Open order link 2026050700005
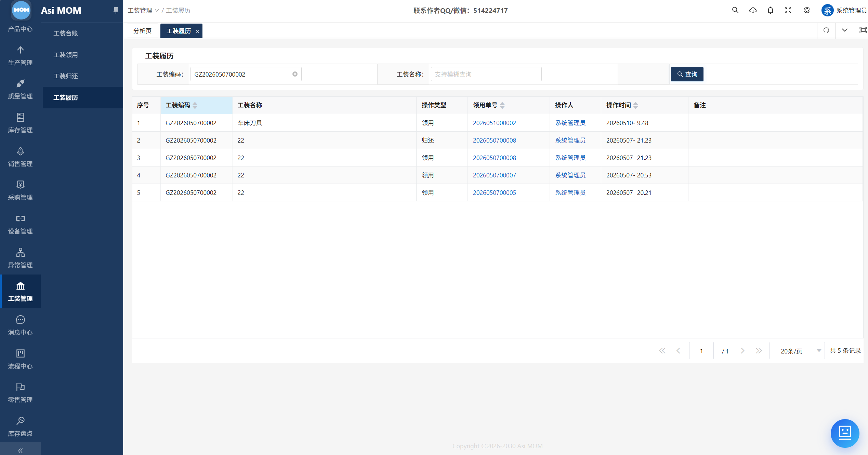The width and height of the screenshot is (868, 455). point(494,192)
